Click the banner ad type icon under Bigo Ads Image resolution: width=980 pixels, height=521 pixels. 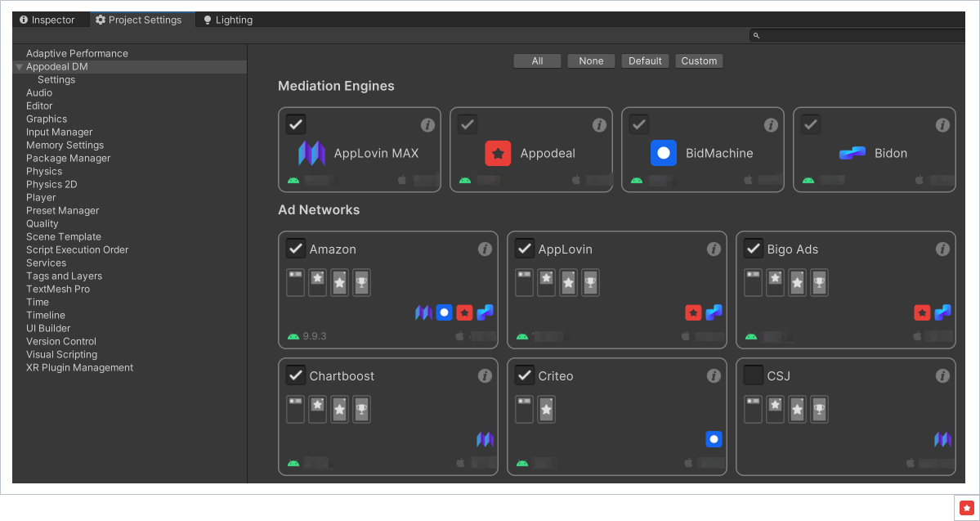coord(754,282)
